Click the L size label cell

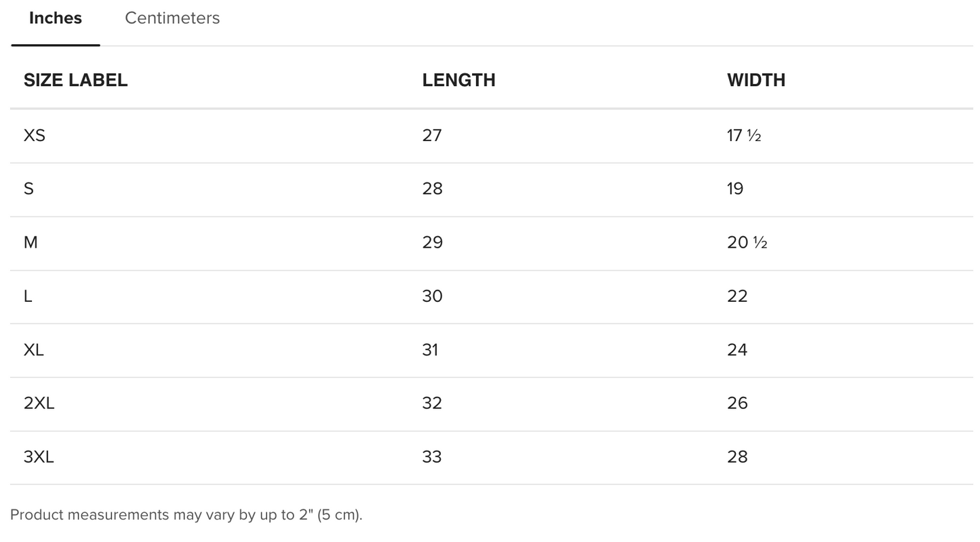(28, 296)
